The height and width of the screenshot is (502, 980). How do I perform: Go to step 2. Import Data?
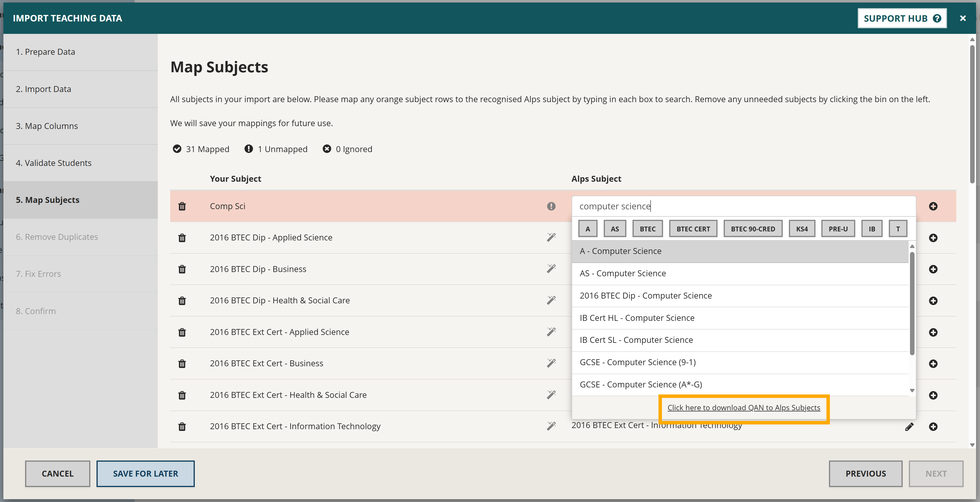(x=81, y=89)
